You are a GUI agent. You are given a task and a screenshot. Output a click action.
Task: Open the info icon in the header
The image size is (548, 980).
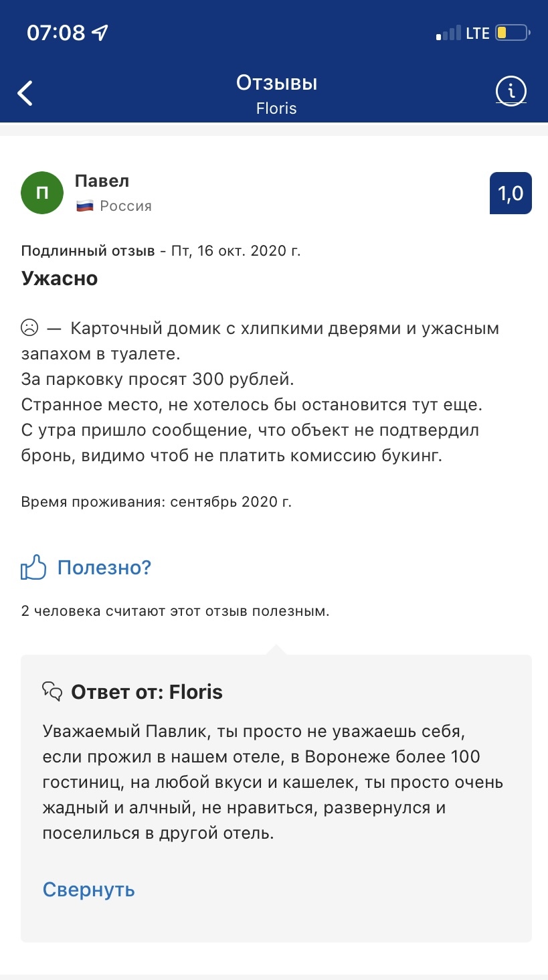[x=511, y=90]
